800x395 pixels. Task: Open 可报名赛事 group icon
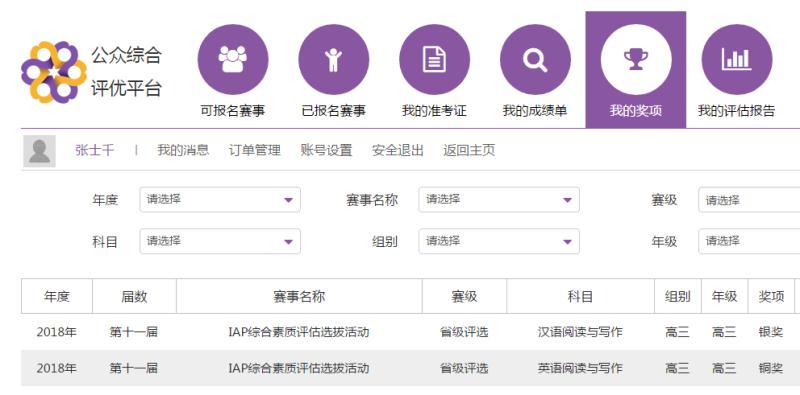[x=233, y=60]
